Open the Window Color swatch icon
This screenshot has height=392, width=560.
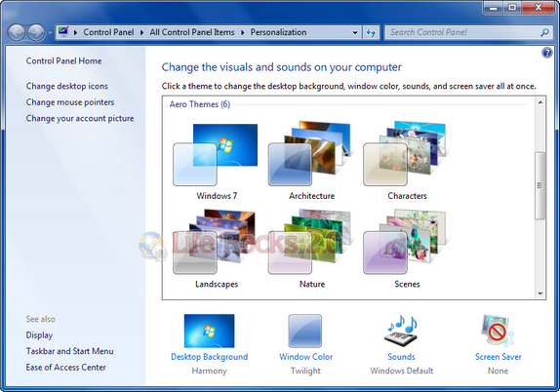[305, 331]
